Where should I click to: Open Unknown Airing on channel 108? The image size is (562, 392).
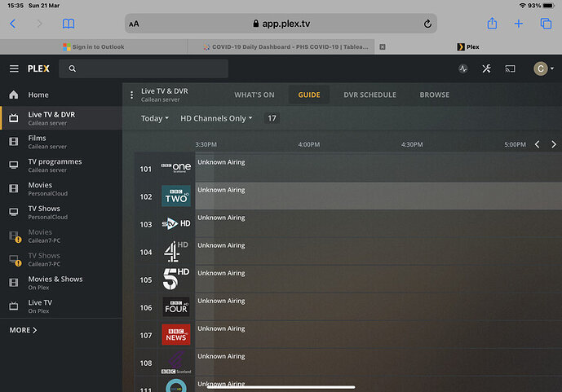click(378, 363)
